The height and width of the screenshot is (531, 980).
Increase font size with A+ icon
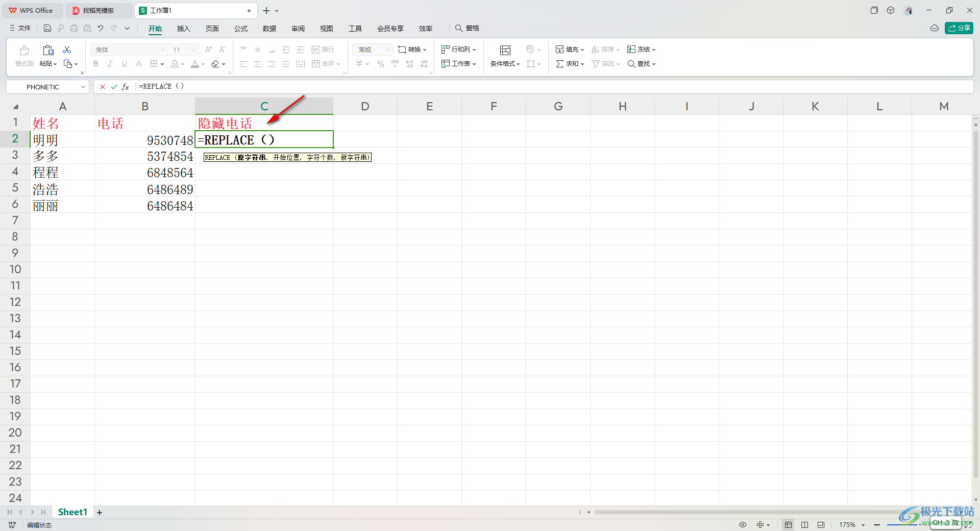click(208, 50)
